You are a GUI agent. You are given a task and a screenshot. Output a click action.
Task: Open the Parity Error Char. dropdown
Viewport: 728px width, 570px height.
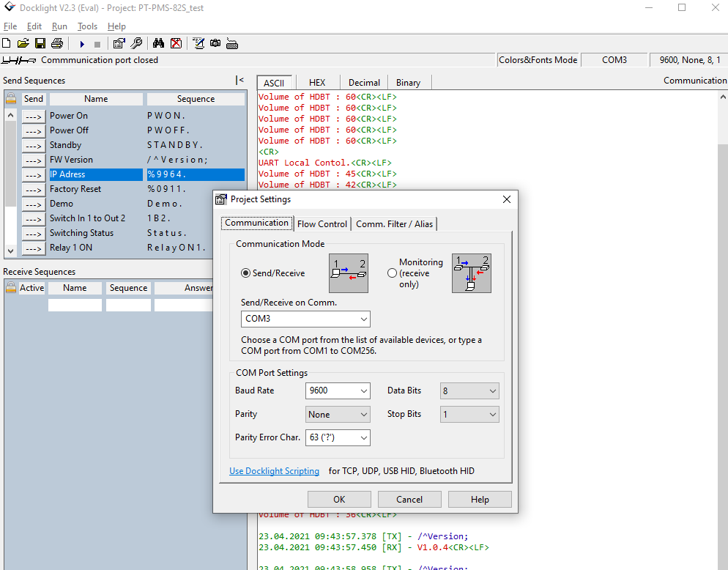click(x=338, y=437)
